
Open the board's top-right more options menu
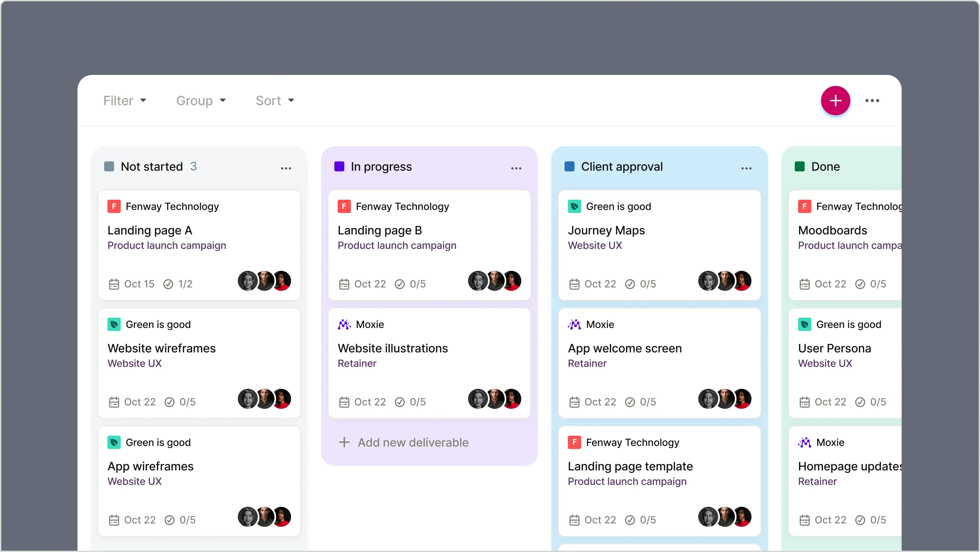[x=872, y=101]
